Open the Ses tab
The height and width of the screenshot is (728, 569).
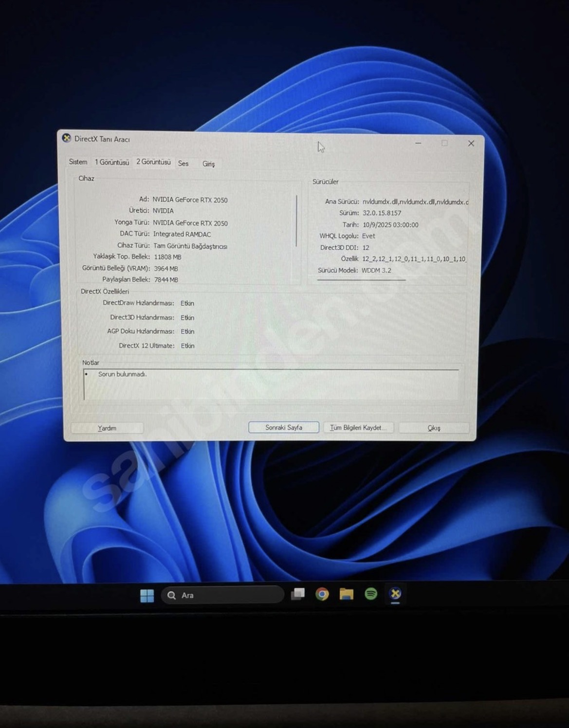[x=183, y=164]
